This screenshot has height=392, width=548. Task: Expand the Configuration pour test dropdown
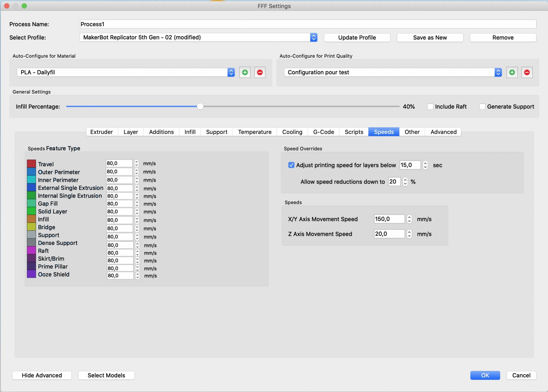point(498,72)
